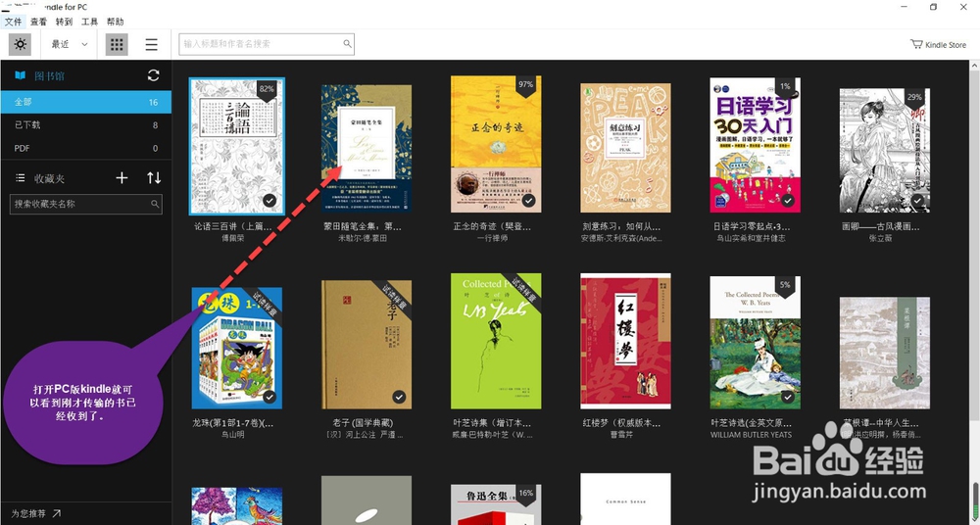Screen dimensions: 980x525
Task: Click the author text WILLIAM BUTLER YEATS
Action: 751,434
